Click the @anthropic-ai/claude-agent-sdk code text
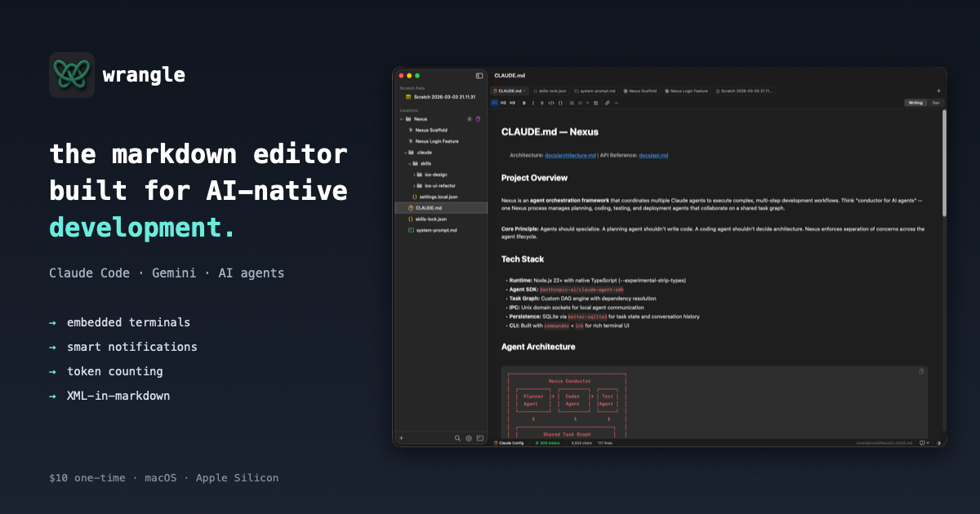The image size is (980, 514). (581, 289)
